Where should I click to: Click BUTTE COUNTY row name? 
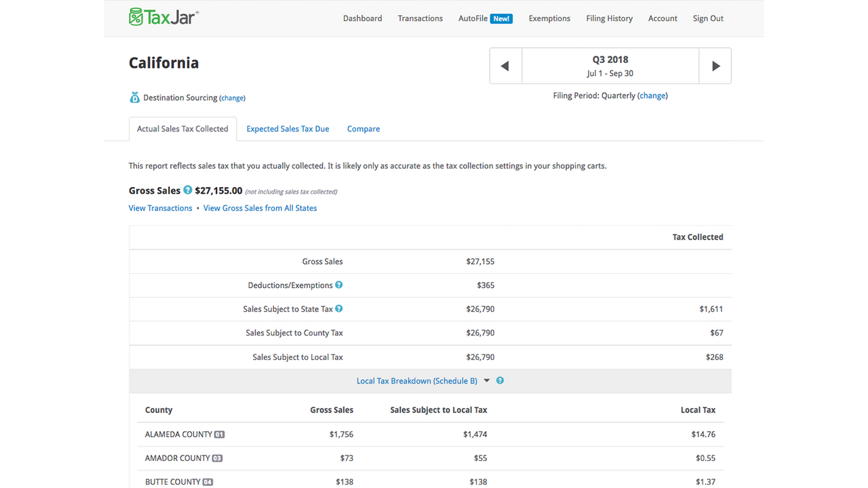click(172, 482)
